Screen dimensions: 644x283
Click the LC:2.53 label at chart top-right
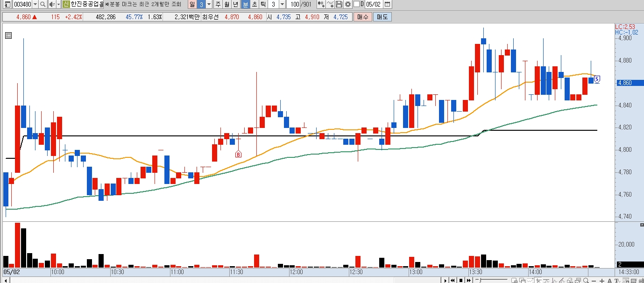pyautogui.click(x=626, y=27)
